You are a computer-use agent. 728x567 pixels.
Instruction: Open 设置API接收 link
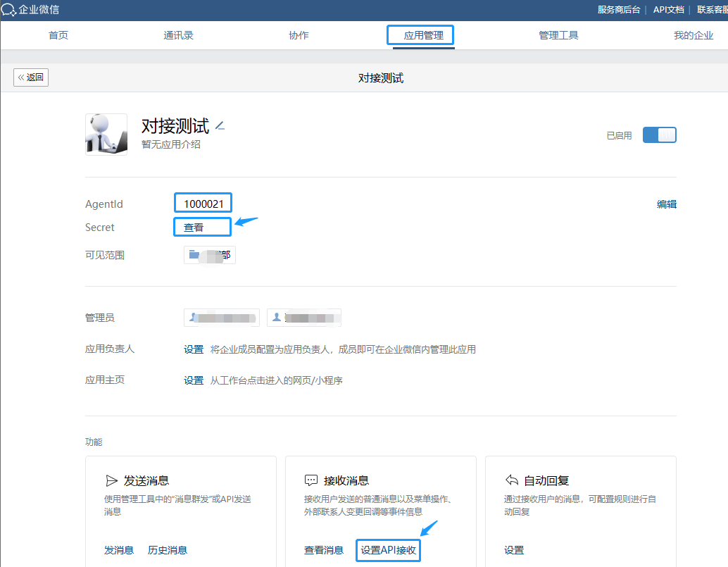(388, 550)
